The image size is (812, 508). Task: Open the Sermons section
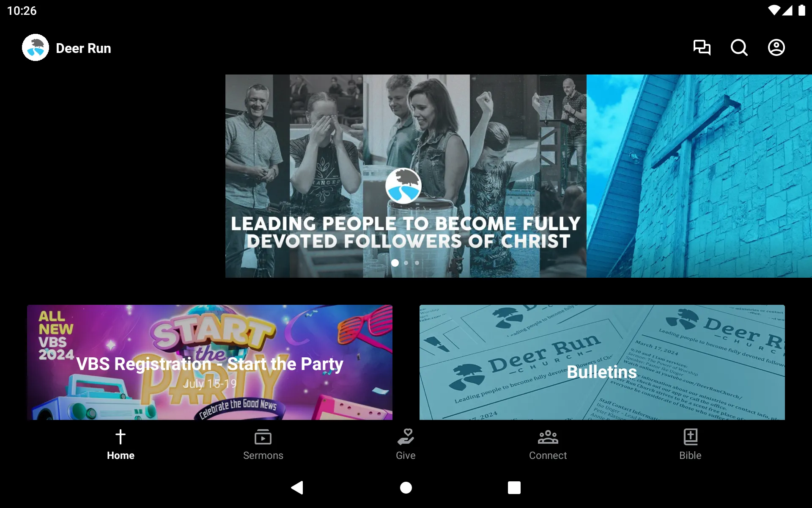pos(263,444)
